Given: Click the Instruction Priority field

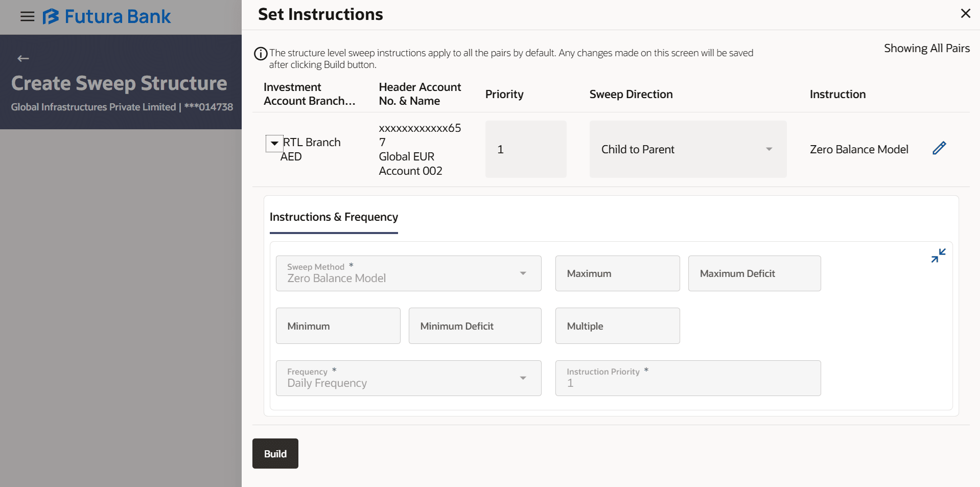Looking at the screenshot, I should pyautogui.click(x=687, y=378).
